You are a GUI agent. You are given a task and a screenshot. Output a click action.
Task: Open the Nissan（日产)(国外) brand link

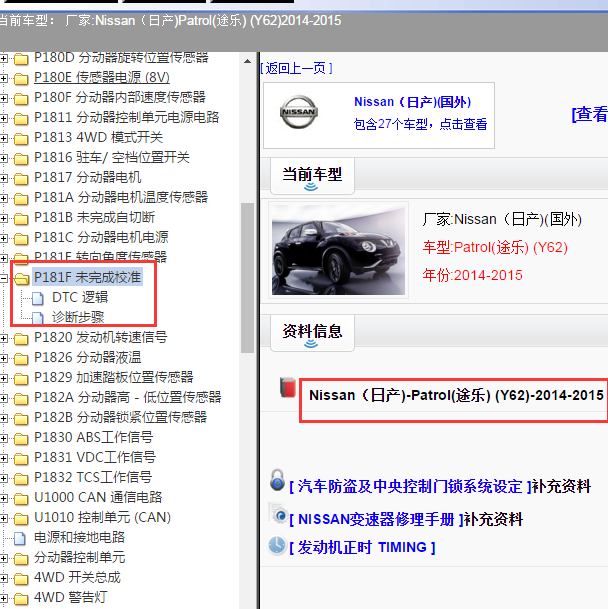pos(413,102)
